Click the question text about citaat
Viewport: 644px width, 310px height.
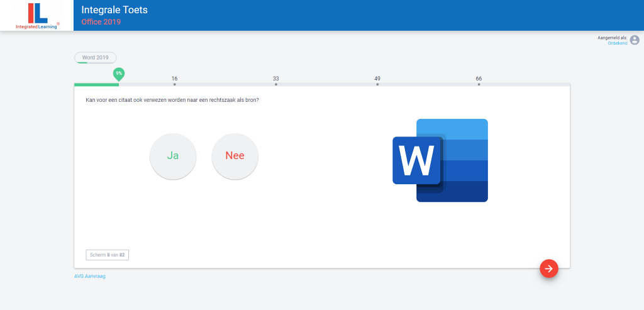(172, 100)
